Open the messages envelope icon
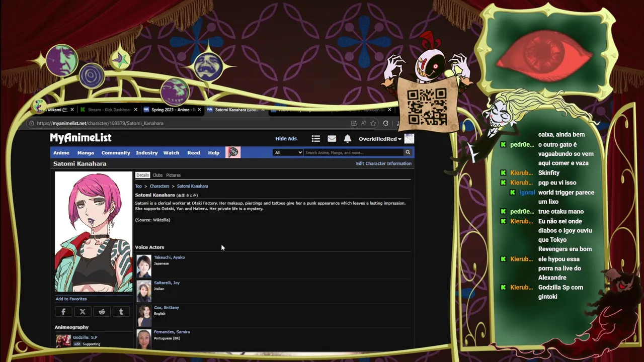 pyautogui.click(x=332, y=139)
